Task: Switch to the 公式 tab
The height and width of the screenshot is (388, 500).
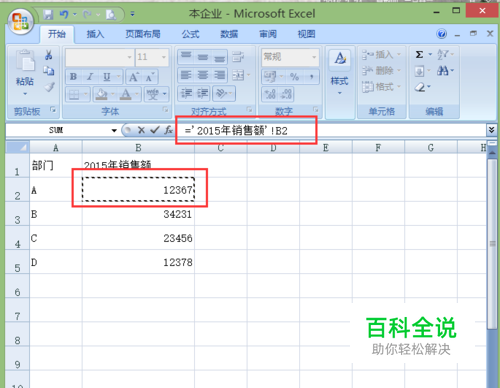Action: 190,34
